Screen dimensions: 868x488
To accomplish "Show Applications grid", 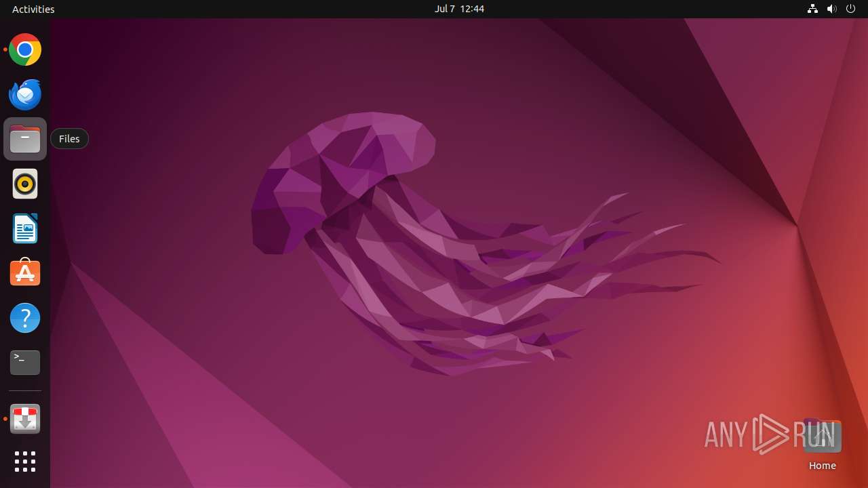I will click(25, 462).
